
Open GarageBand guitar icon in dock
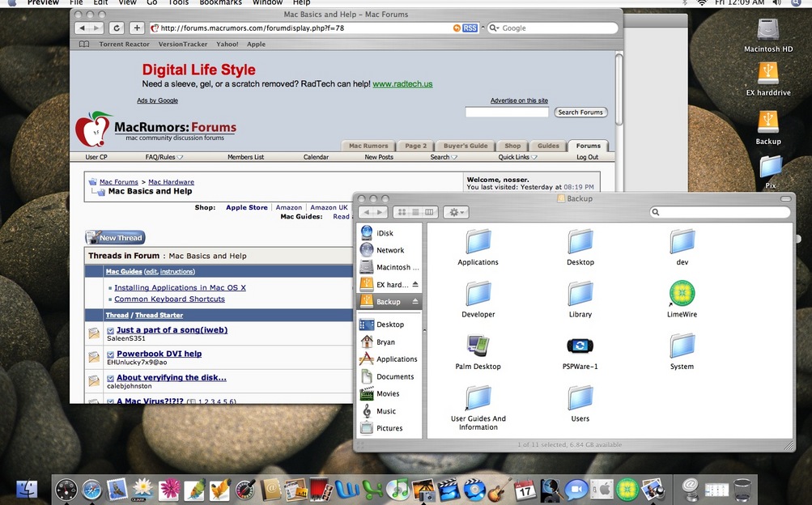point(500,490)
